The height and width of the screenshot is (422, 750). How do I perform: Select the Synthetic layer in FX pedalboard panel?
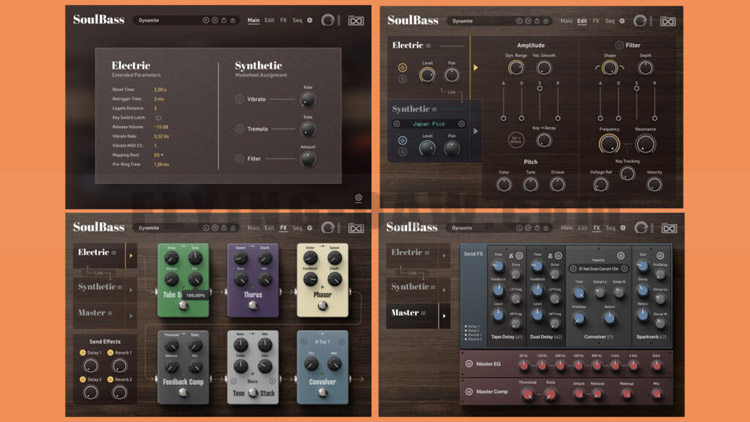tap(99, 287)
